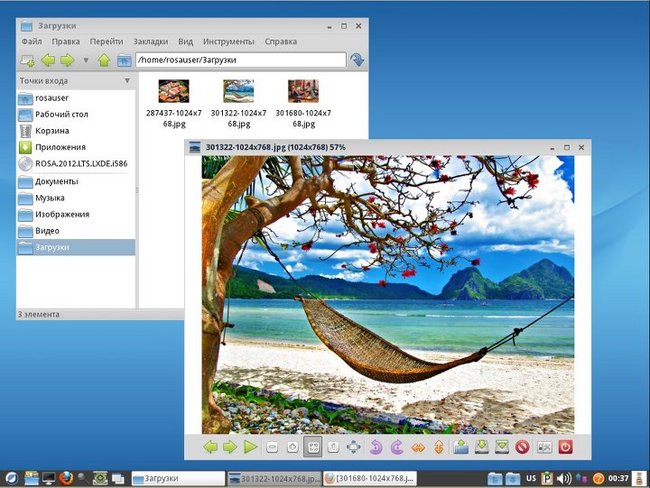
Task: Delete the image with red icon
Action: point(522,447)
